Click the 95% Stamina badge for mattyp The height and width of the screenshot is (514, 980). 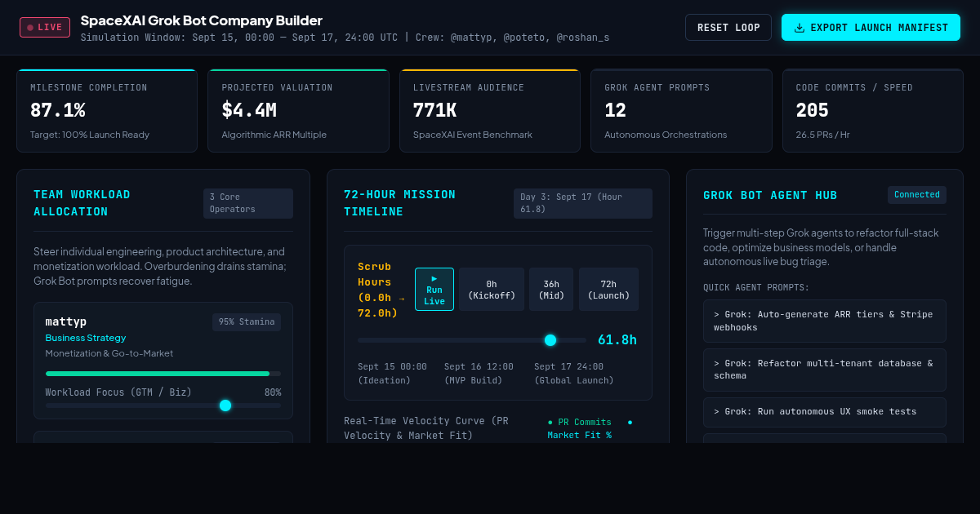247,322
